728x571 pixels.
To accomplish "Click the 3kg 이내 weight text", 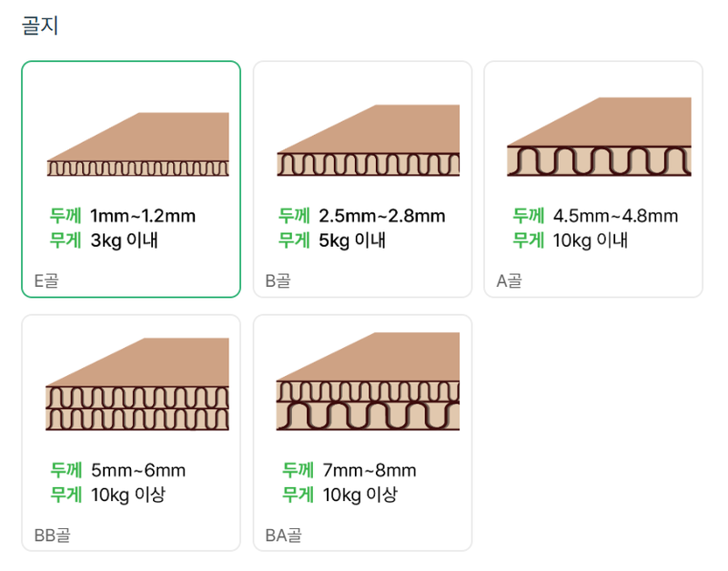I will (x=124, y=240).
